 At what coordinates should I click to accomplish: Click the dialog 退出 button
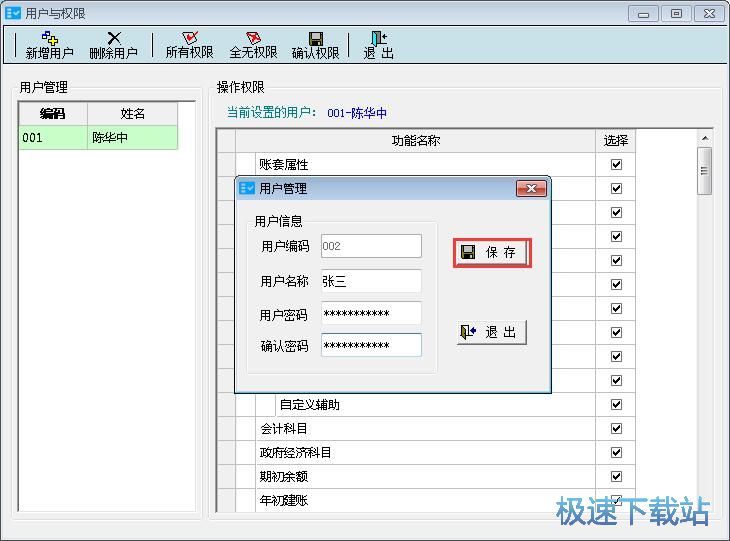(x=492, y=332)
